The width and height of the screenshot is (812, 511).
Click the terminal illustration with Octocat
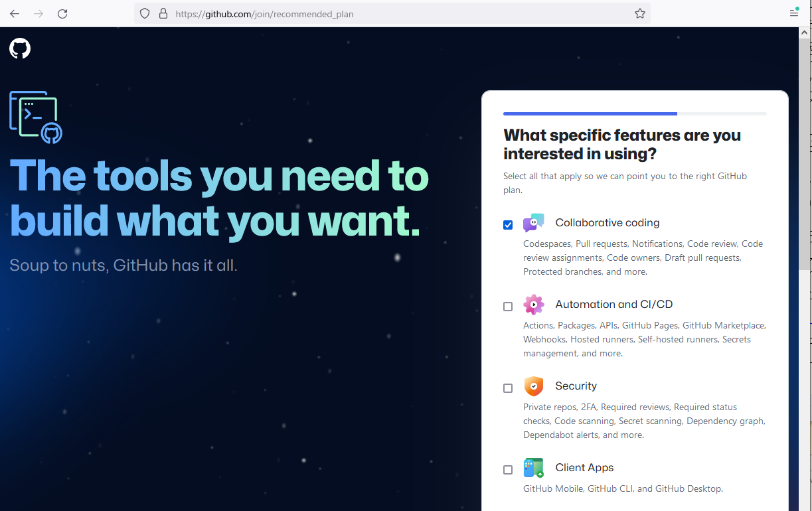click(x=36, y=117)
